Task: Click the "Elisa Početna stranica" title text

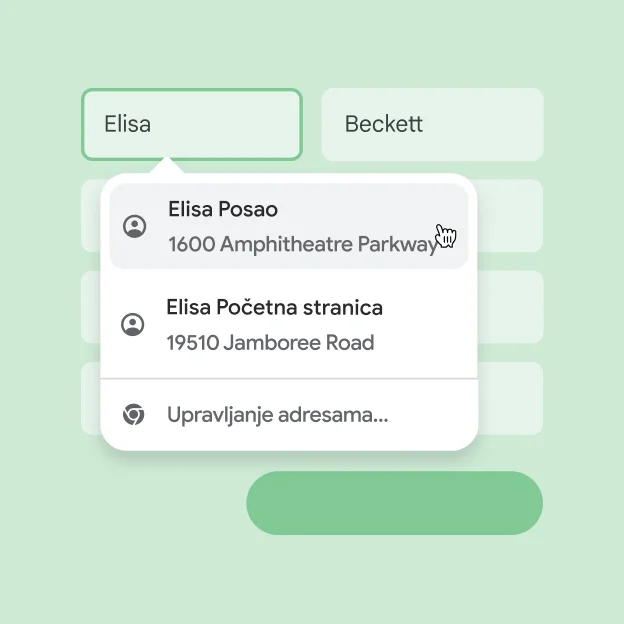Action: (x=274, y=307)
